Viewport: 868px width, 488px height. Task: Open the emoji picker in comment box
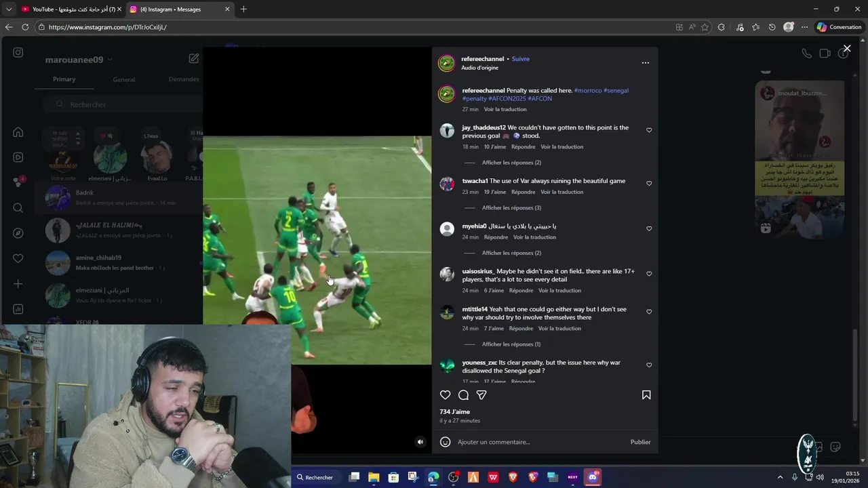point(445,442)
